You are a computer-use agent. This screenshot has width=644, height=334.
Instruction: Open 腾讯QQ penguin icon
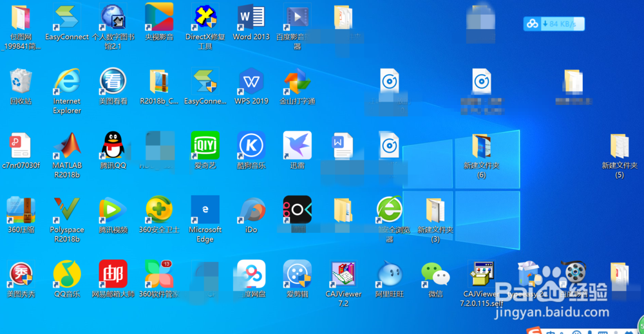[x=113, y=145]
